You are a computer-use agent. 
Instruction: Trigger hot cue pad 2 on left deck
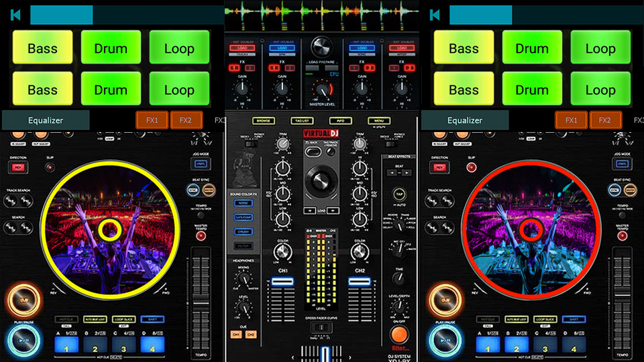point(95,345)
